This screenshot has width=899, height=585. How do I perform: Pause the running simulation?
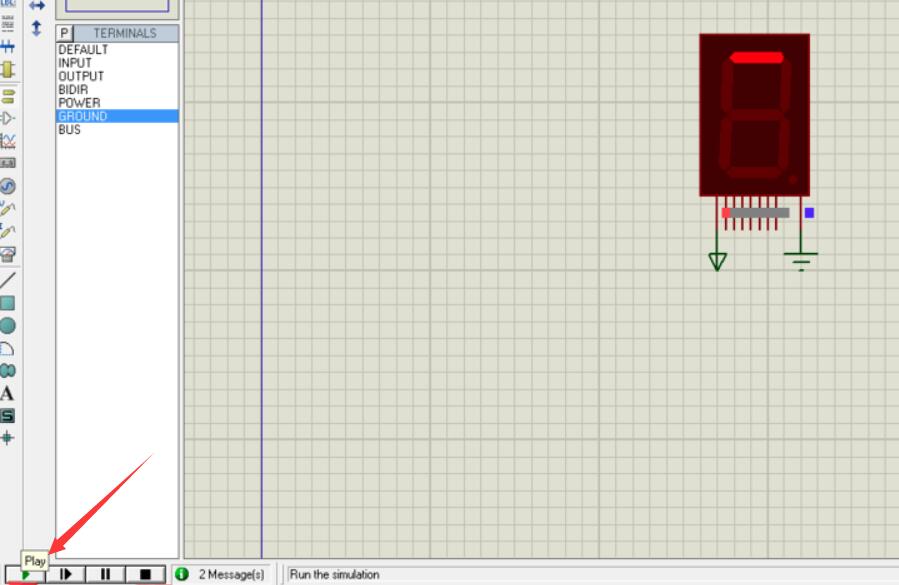point(105,574)
